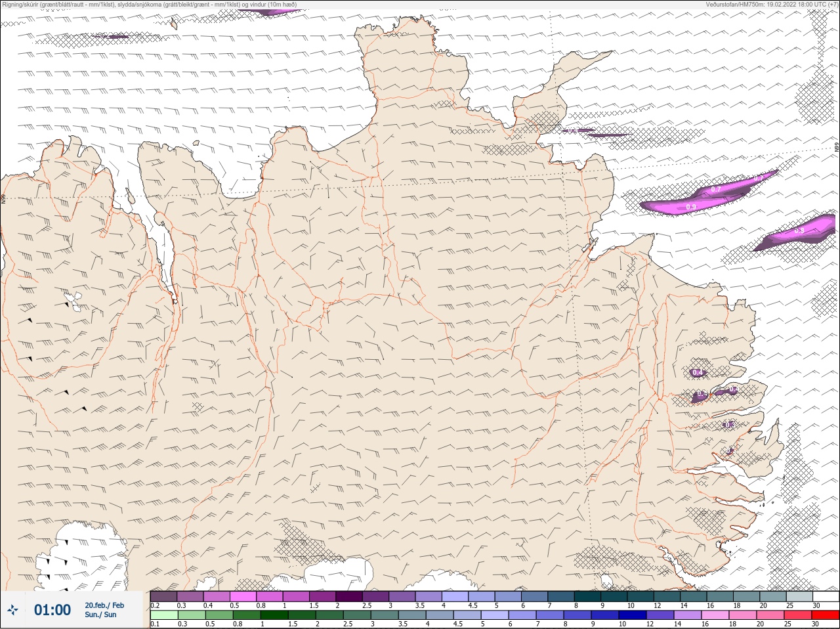This screenshot has width=840, height=629.
Task: Click the 0.3 snowfall value on the east fjords
Action: coord(729,425)
